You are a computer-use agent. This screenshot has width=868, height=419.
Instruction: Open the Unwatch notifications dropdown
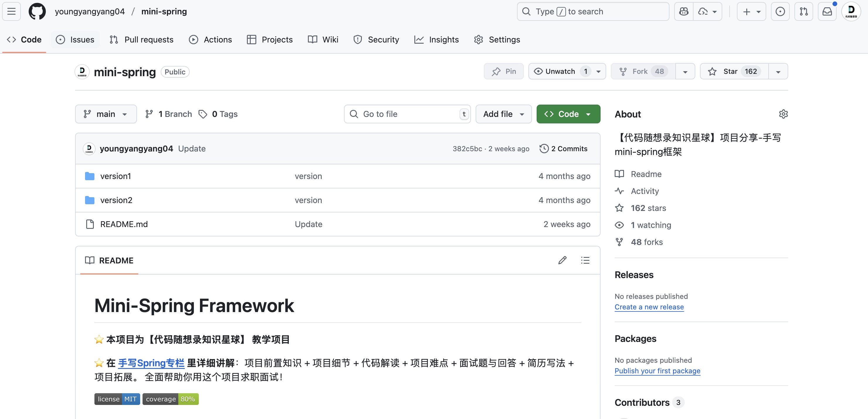point(567,71)
